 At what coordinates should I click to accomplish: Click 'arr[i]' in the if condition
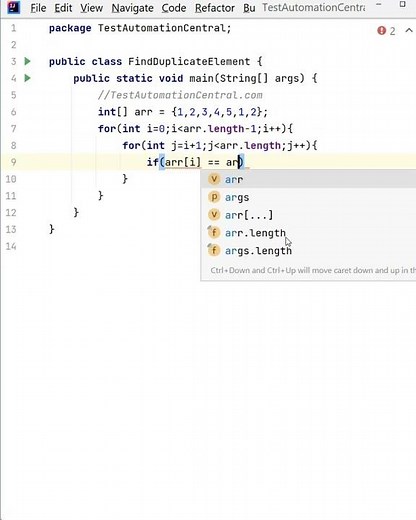click(183, 162)
